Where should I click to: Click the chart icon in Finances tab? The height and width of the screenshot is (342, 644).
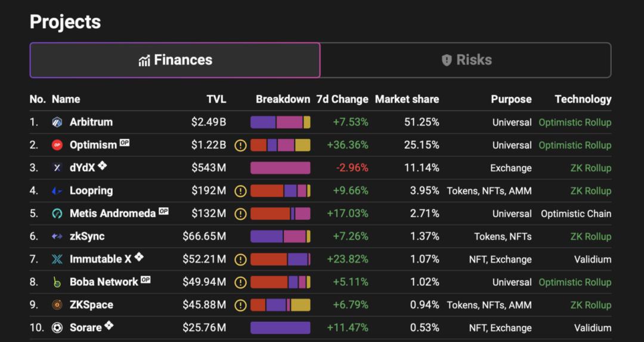(144, 61)
